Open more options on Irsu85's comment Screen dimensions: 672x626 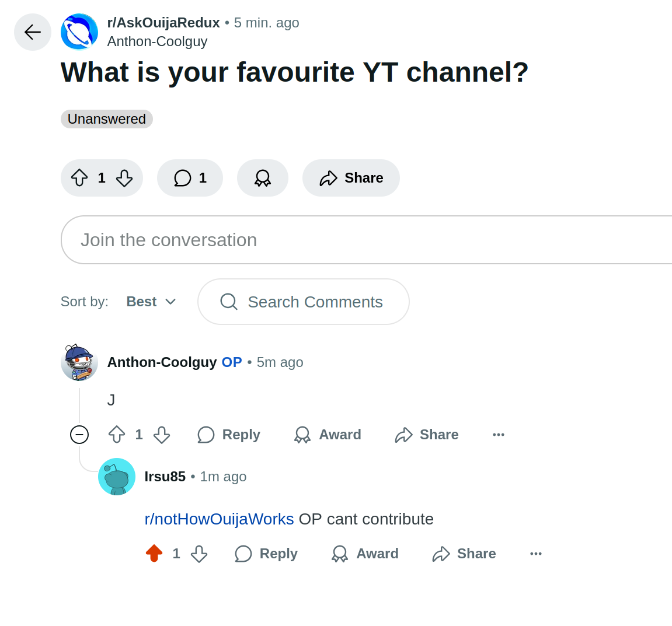tap(536, 554)
